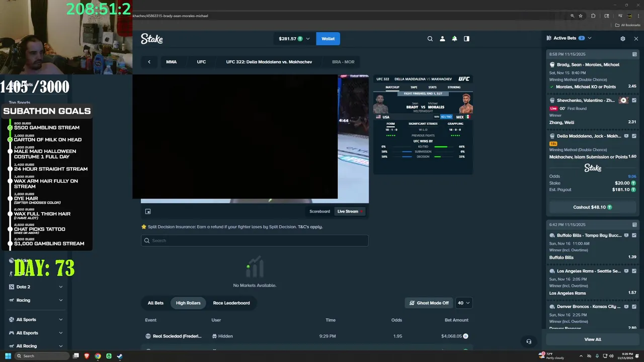Open receipt icon for 6:42 PM bet
This screenshot has height=362, width=644.
pos(634,225)
